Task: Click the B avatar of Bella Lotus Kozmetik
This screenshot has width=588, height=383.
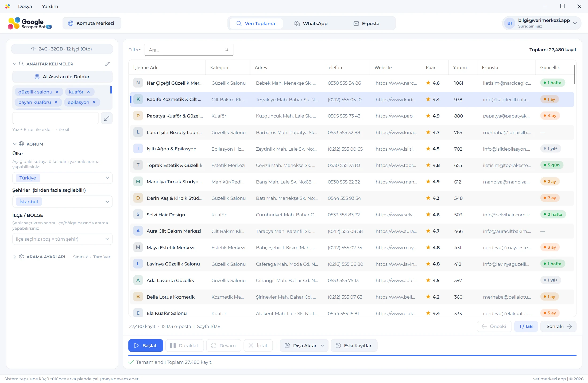Action: (x=138, y=297)
